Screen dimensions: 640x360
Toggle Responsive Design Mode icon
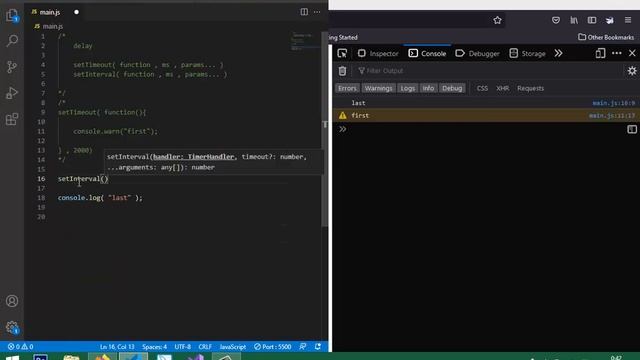tap(600, 53)
